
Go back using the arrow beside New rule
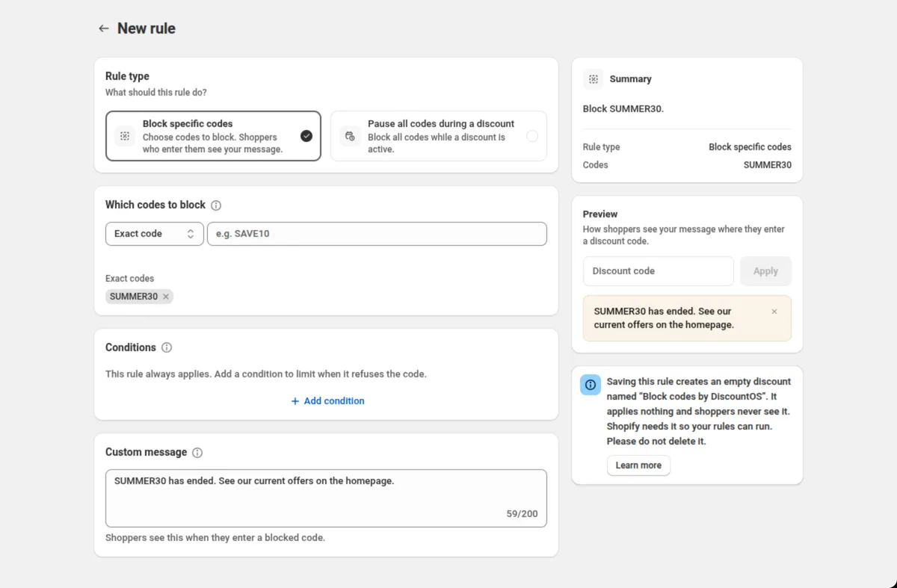click(104, 28)
